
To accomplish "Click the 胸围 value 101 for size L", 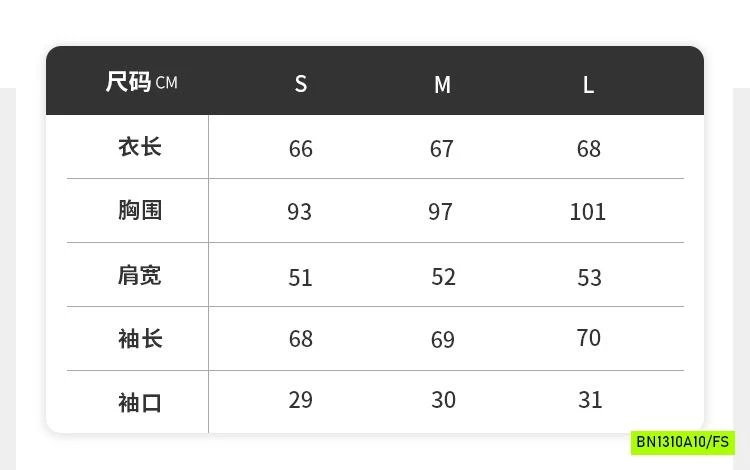I will pyautogui.click(x=588, y=212).
